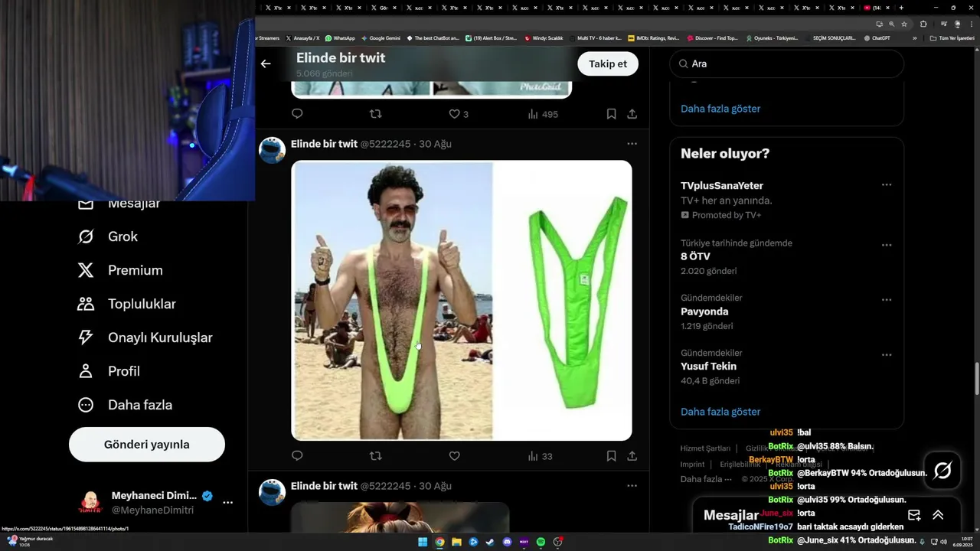The height and width of the screenshot is (551, 980).
Task: Focus the Ara search field
Action: pyautogui.click(x=787, y=64)
